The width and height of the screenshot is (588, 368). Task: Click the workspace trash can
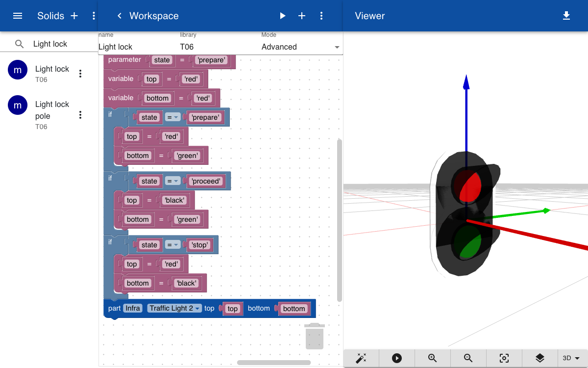(x=314, y=336)
